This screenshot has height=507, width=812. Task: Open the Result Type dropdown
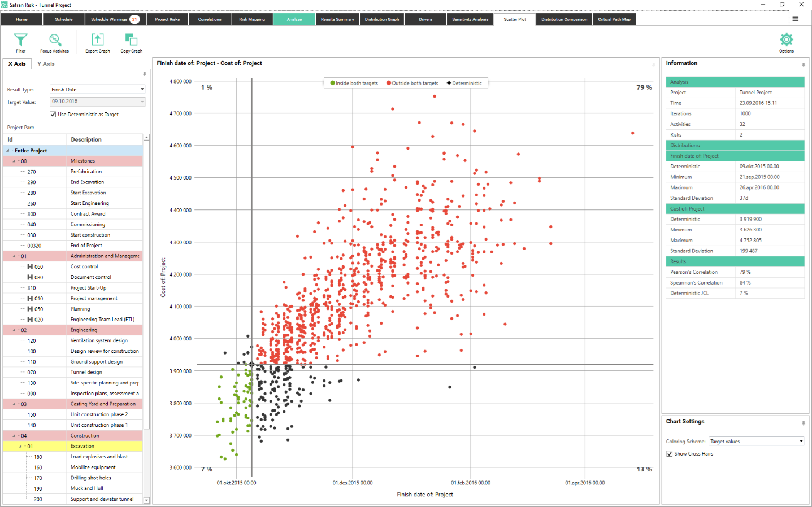[x=143, y=89]
